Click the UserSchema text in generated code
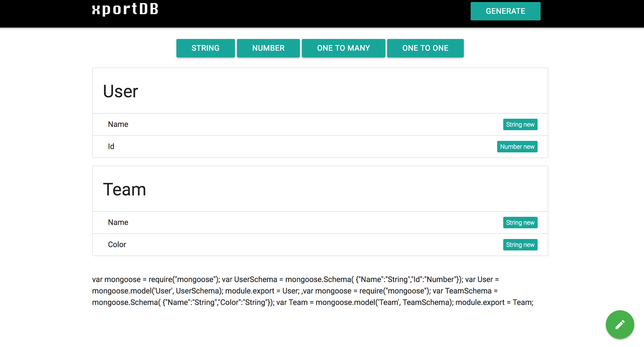The height and width of the screenshot is (347, 644). pos(255,280)
